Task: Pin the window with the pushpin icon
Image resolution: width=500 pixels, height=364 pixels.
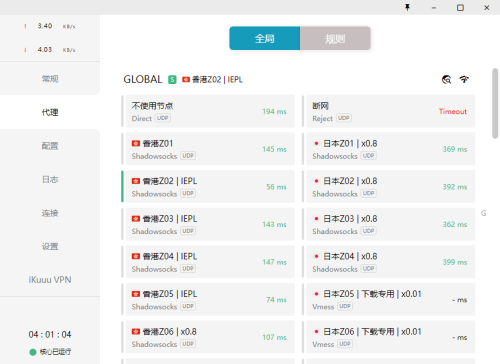Action: tap(407, 7)
